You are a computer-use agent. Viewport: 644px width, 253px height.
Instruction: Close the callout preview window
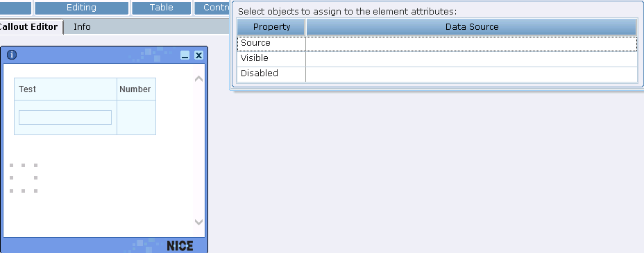[198, 55]
